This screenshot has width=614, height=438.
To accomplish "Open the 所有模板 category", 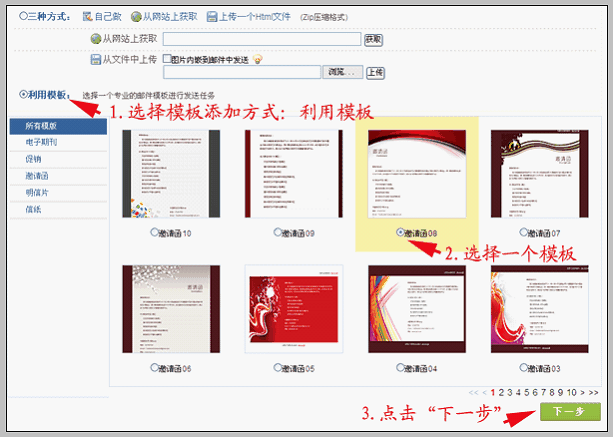I will tap(40, 126).
